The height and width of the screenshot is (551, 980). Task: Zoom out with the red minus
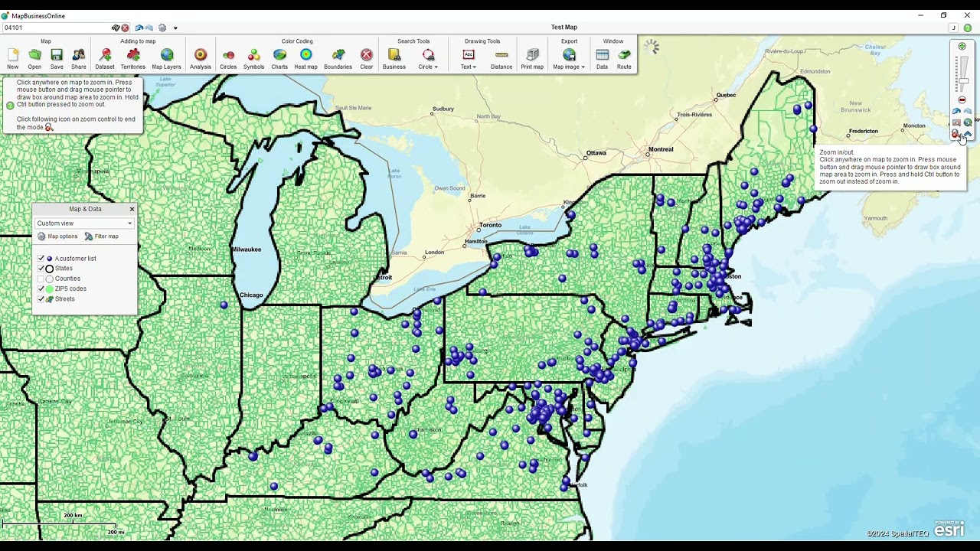962,99
